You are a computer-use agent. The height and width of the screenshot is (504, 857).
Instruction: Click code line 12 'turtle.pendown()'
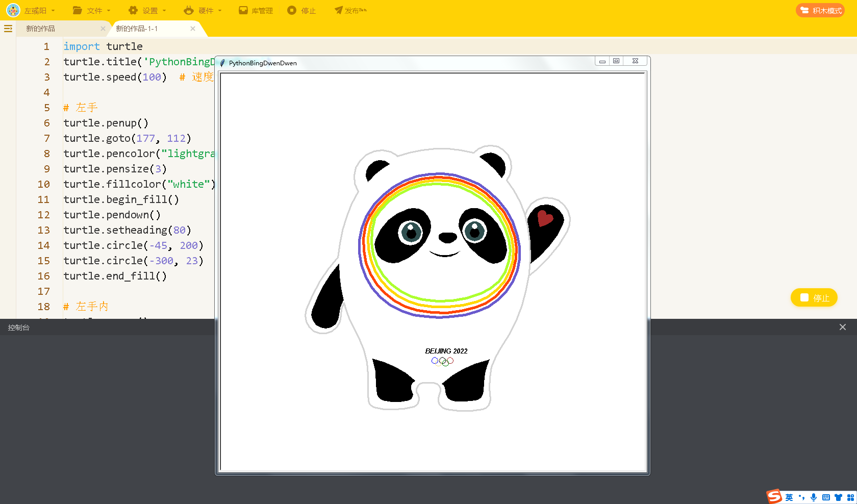112,215
